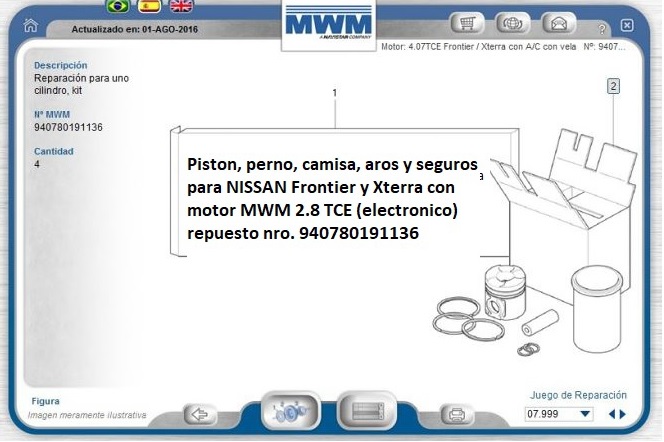
Task: Click the 'Juego de Reparación' label
Action: coord(578,395)
